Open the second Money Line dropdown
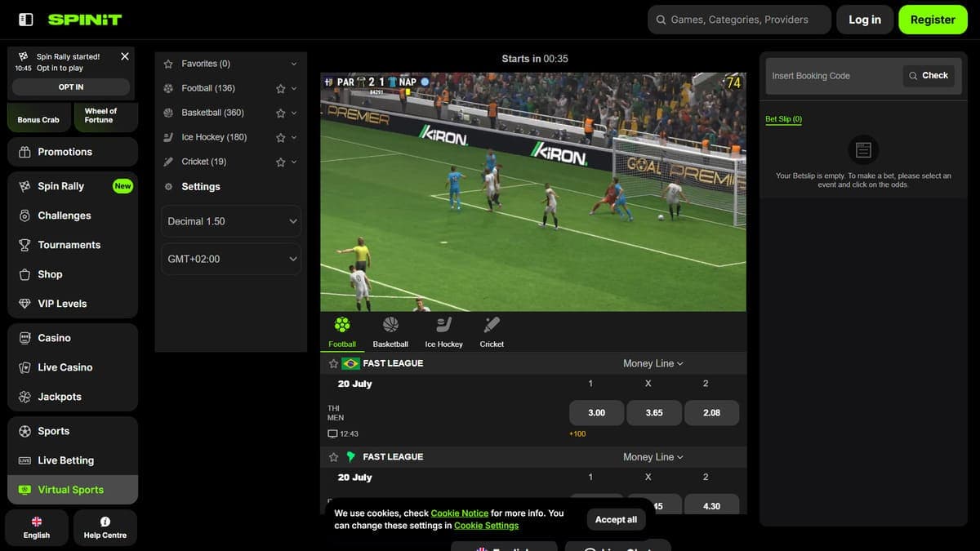Screen dimensions: 980x551 (653, 457)
